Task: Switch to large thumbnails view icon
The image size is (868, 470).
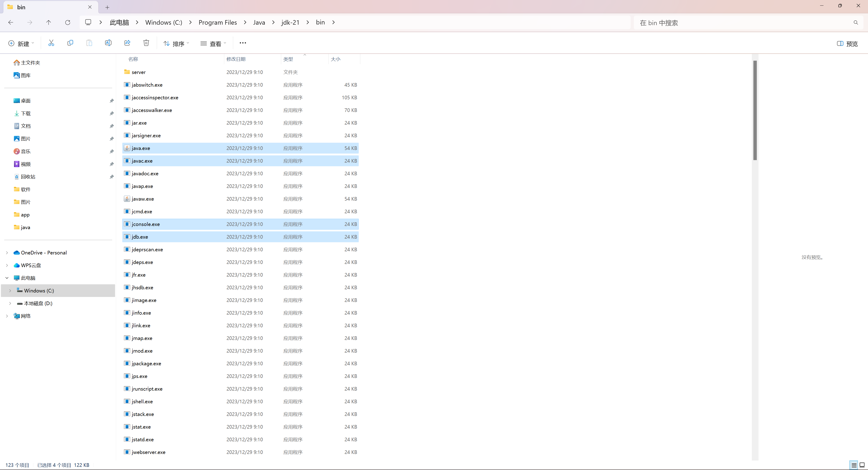Action: pyautogui.click(x=862, y=465)
